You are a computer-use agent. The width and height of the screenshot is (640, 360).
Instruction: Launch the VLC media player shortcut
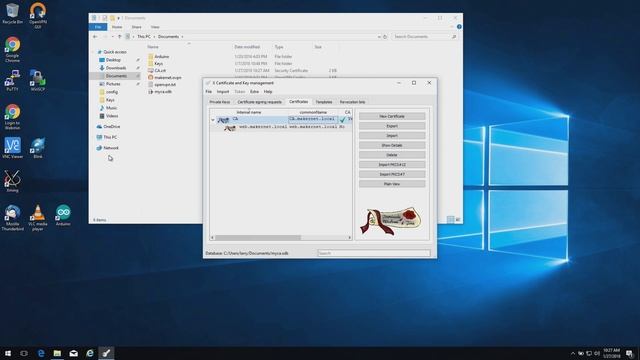(38, 218)
